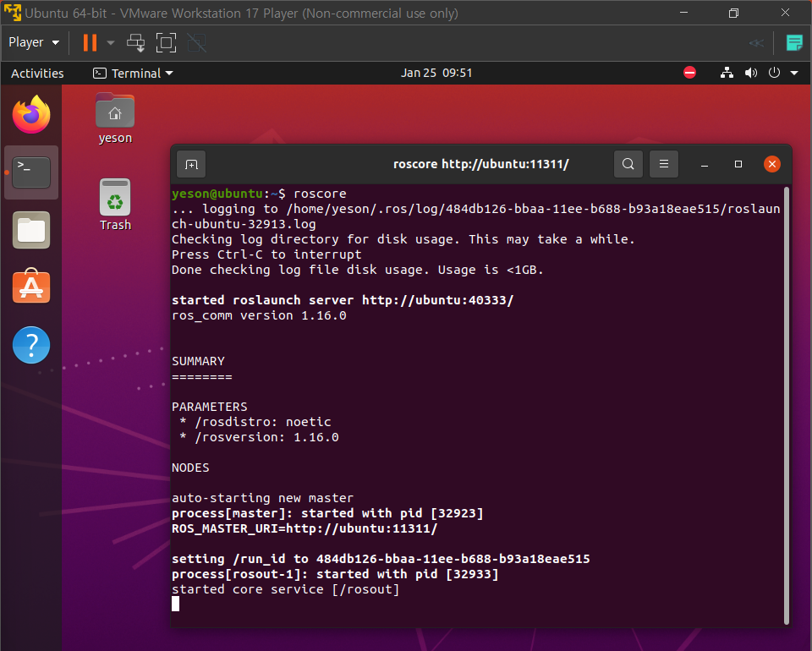Click the red do-not-disturb indicator icon

(x=690, y=73)
